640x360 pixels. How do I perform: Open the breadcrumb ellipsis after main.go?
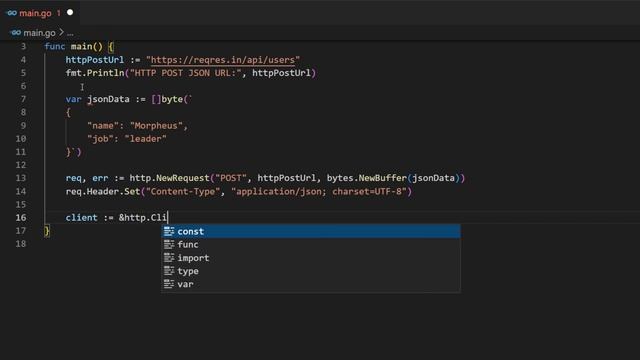[x=70, y=33]
